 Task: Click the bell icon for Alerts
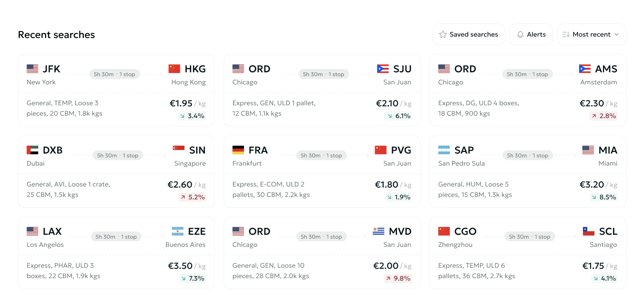click(520, 35)
